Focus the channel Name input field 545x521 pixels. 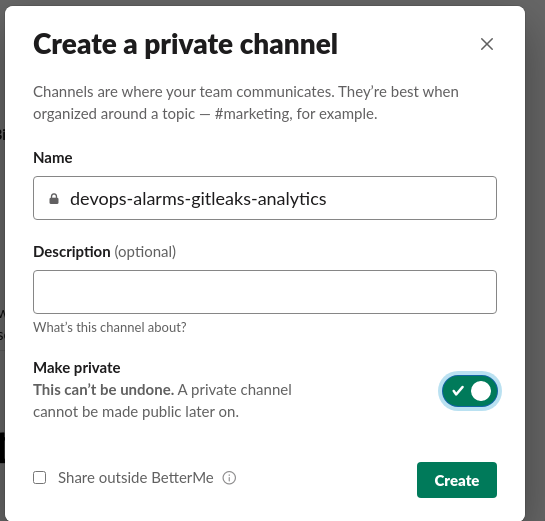(265, 198)
